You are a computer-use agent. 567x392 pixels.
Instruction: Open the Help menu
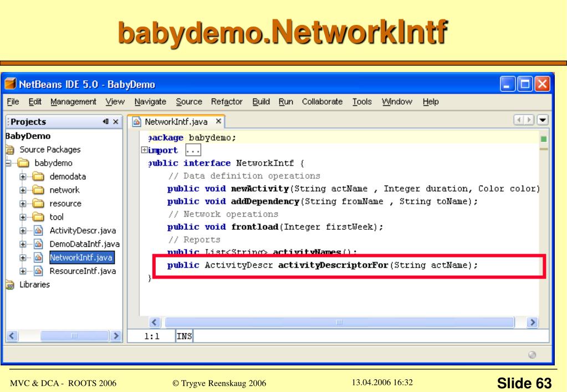pyautogui.click(x=431, y=102)
